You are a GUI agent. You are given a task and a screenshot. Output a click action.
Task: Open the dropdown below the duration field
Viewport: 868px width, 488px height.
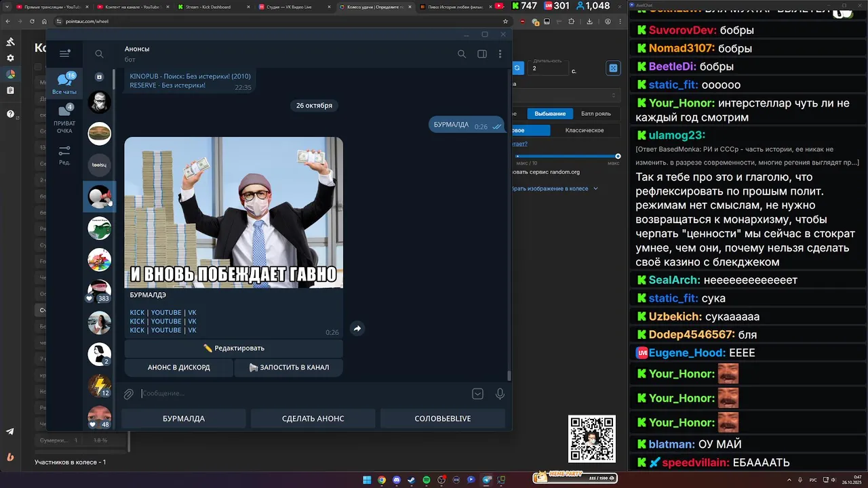pyautogui.click(x=566, y=96)
